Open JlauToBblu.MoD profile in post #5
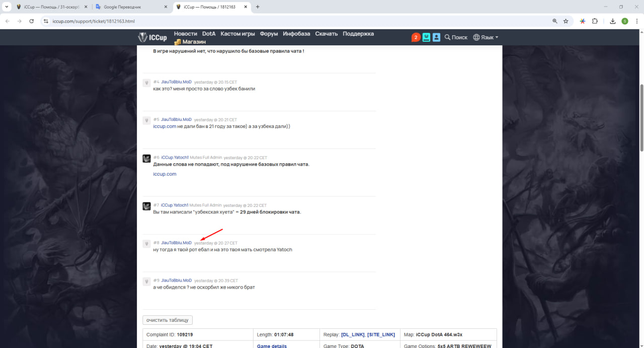Screen dimensions: 644x348 (176, 119)
